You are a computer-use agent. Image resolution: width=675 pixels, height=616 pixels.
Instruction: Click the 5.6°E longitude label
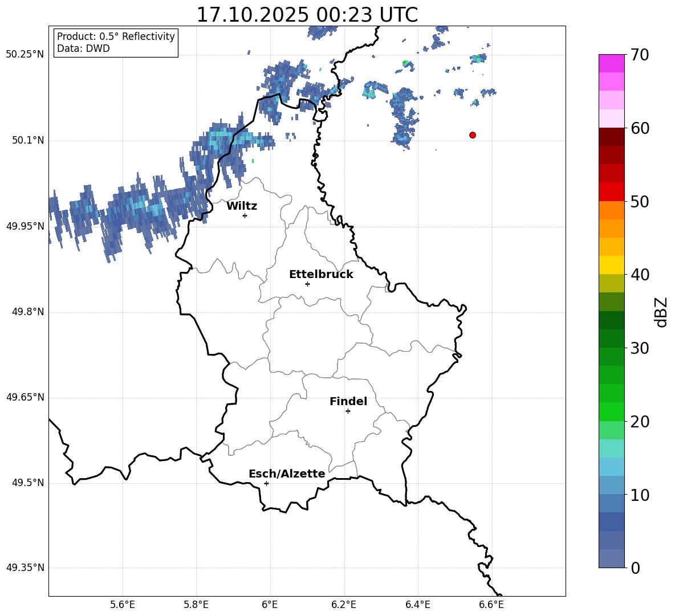click(123, 605)
